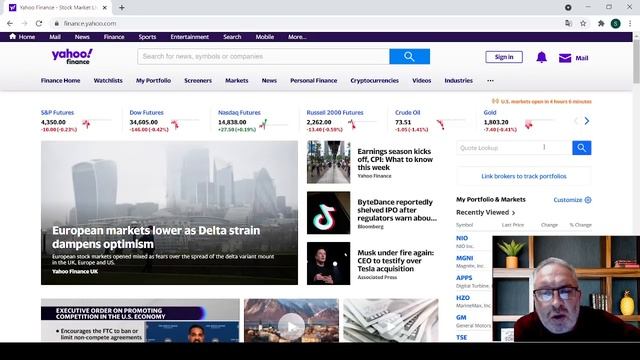
Task: Open a new browser tab
Action: (122, 7)
